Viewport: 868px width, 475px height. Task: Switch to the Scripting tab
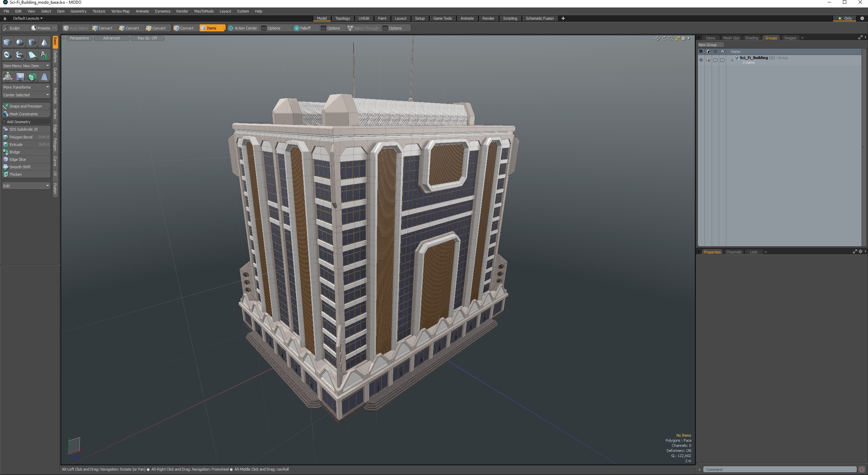coord(510,18)
